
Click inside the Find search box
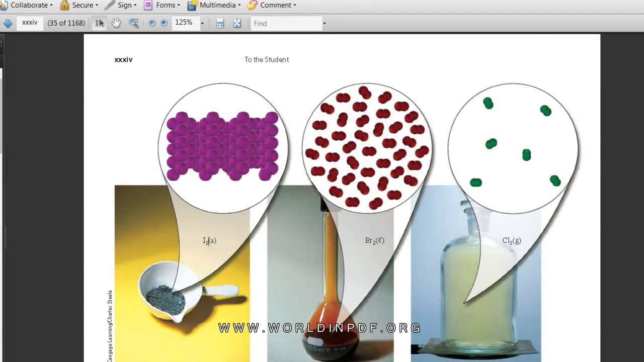click(286, 23)
